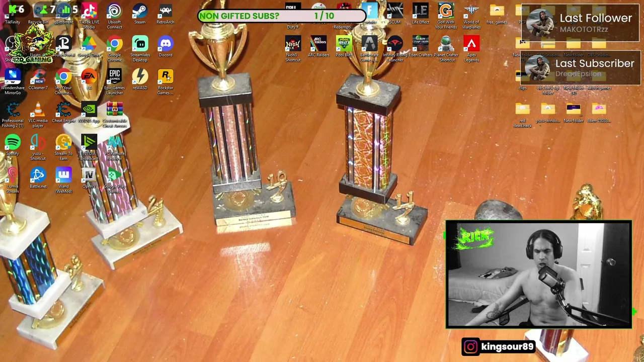The width and height of the screenshot is (644, 362).
Task: Launch Ubisoft Connect
Action: [114, 16]
